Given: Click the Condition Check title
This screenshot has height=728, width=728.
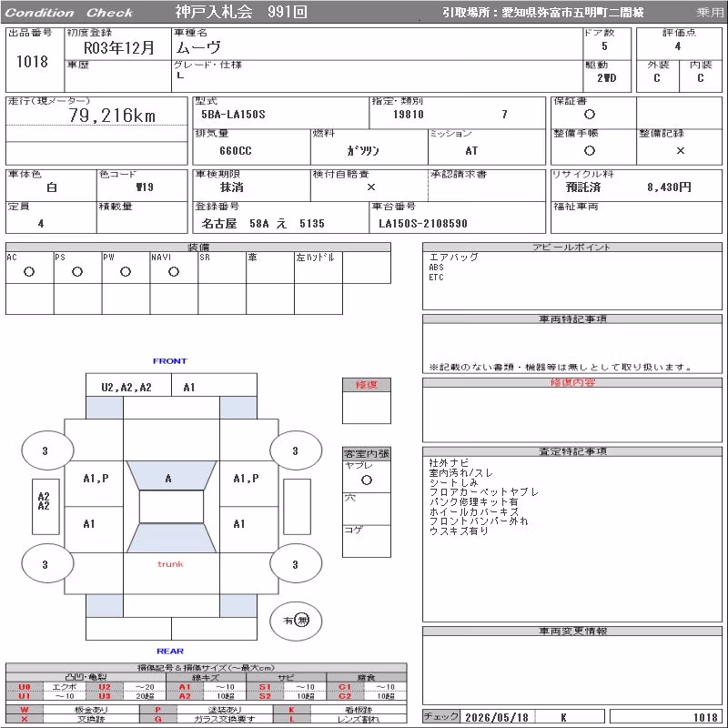Looking at the screenshot, I should tap(69, 13).
